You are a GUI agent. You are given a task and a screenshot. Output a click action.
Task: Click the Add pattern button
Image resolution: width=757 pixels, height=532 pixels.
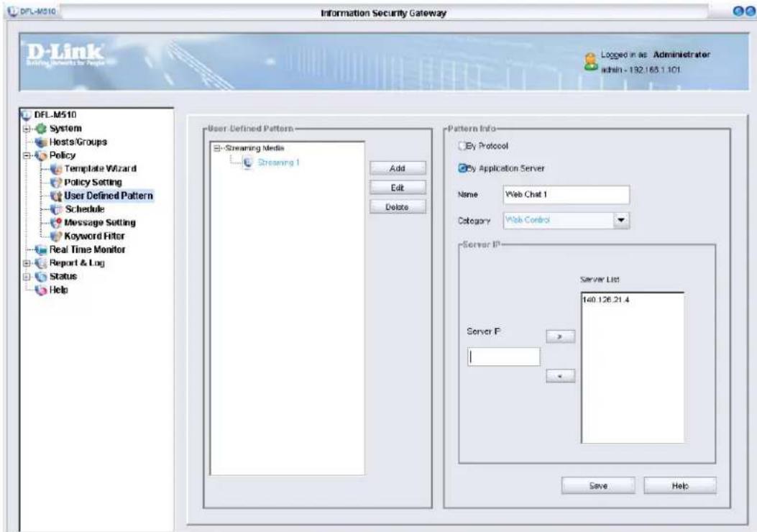398,168
